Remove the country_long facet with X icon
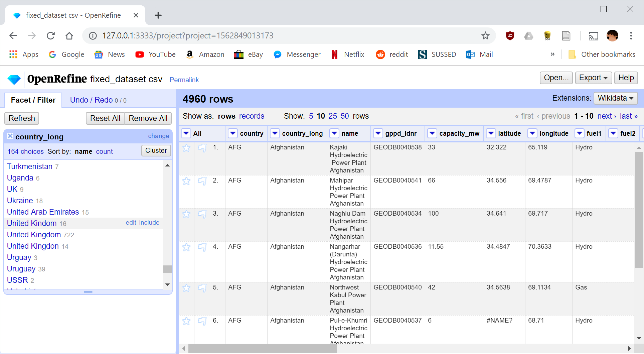644x354 pixels. coord(10,136)
